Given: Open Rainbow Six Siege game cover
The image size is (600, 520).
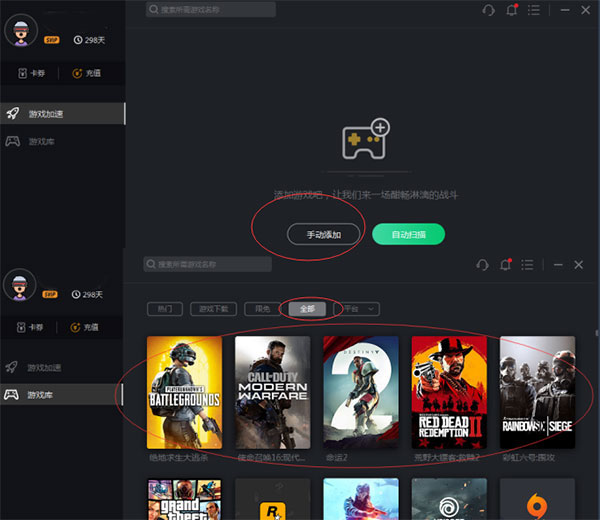Looking at the screenshot, I should (537, 392).
